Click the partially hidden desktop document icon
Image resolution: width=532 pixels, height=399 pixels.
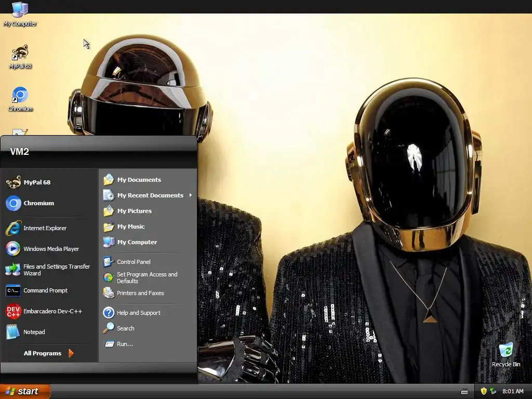20,131
